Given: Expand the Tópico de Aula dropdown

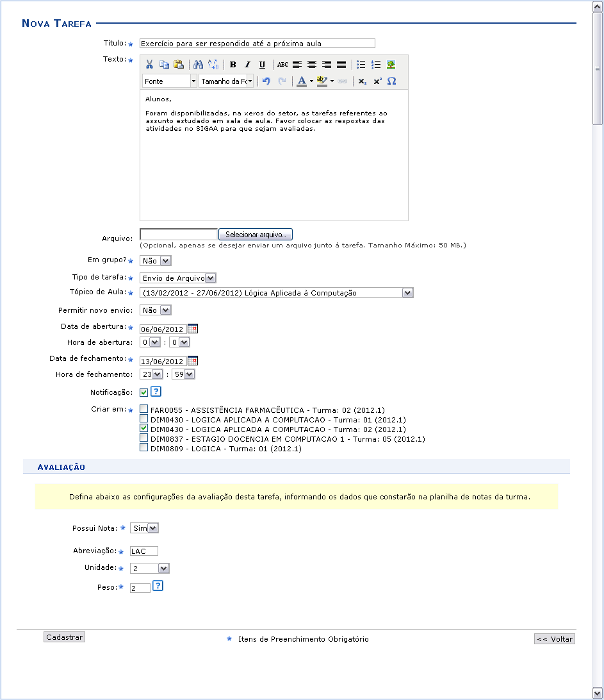Looking at the screenshot, I should [277, 293].
